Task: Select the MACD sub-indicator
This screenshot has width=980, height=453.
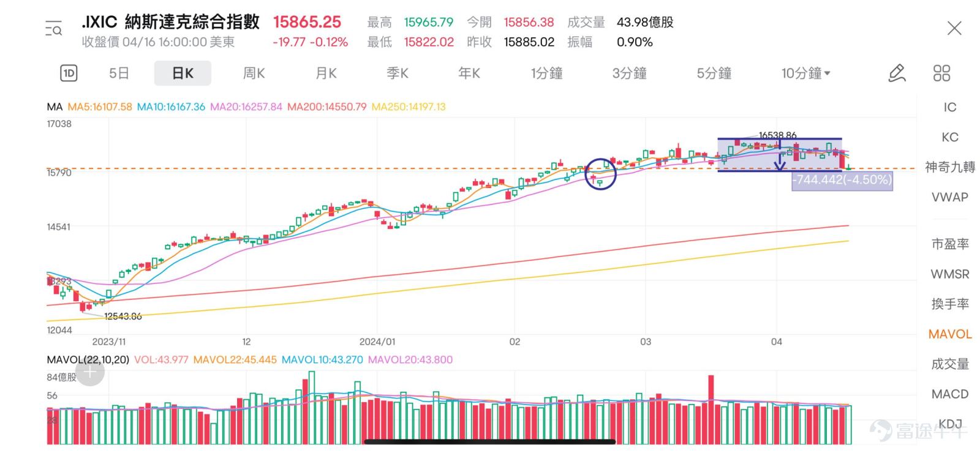Action: [950, 394]
